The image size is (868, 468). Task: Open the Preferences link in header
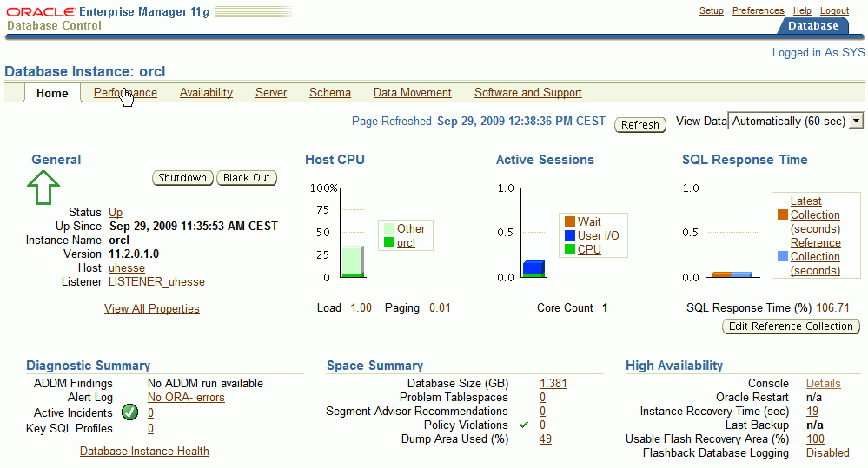tap(758, 10)
